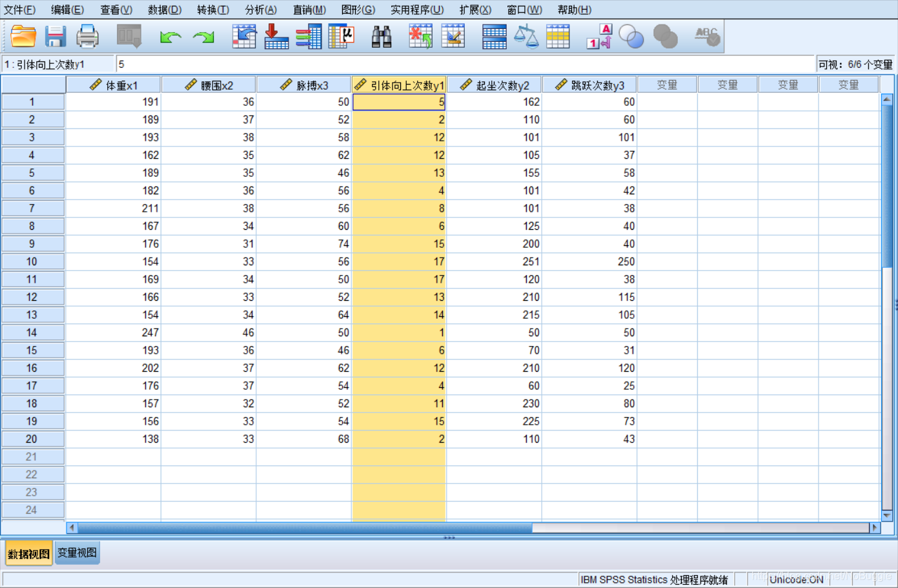This screenshot has width=898, height=588.
Task: Select the 腰围x2 column header
Action: (x=209, y=85)
